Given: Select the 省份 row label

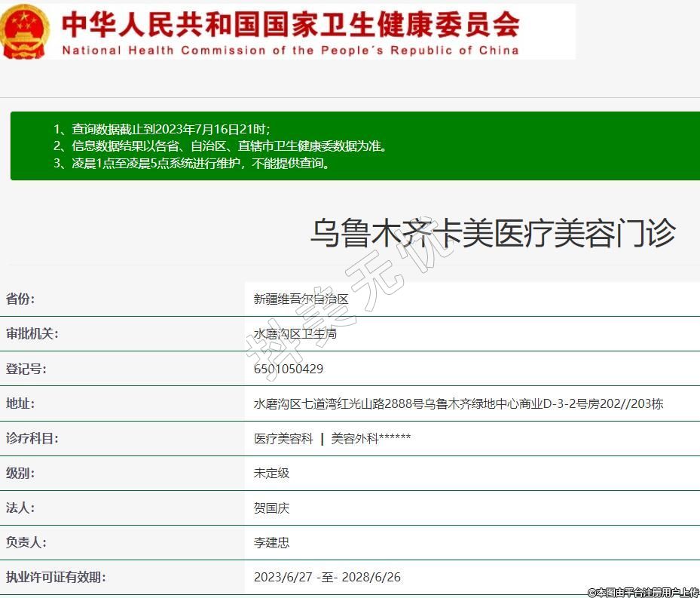Looking at the screenshot, I should pos(20,299).
